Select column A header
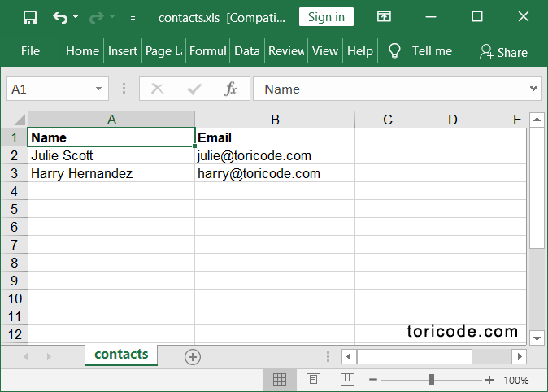The width and height of the screenshot is (548, 392). [111, 120]
